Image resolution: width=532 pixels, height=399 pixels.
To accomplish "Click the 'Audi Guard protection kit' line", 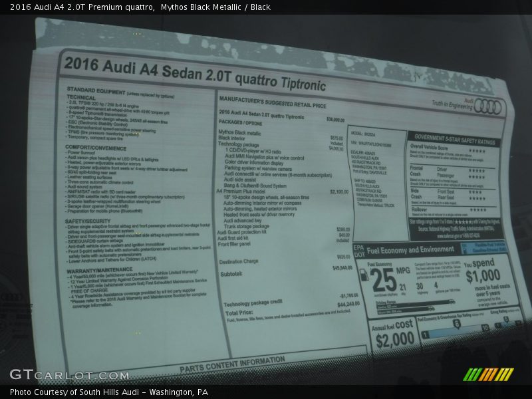I will pyautogui.click(x=241, y=232).
